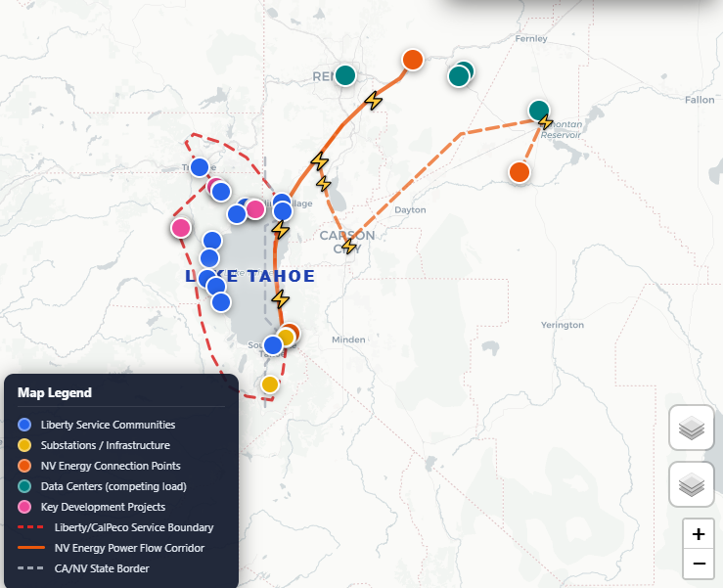Click the teal marker near Lahontan Reservoir

tap(538, 111)
